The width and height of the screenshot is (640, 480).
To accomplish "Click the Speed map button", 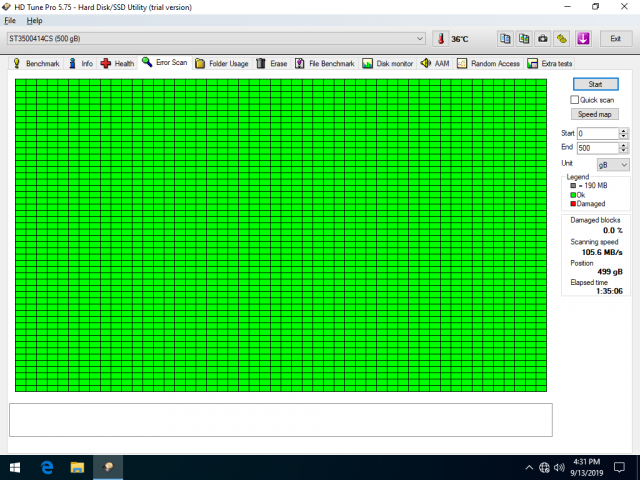I will tap(595, 114).
